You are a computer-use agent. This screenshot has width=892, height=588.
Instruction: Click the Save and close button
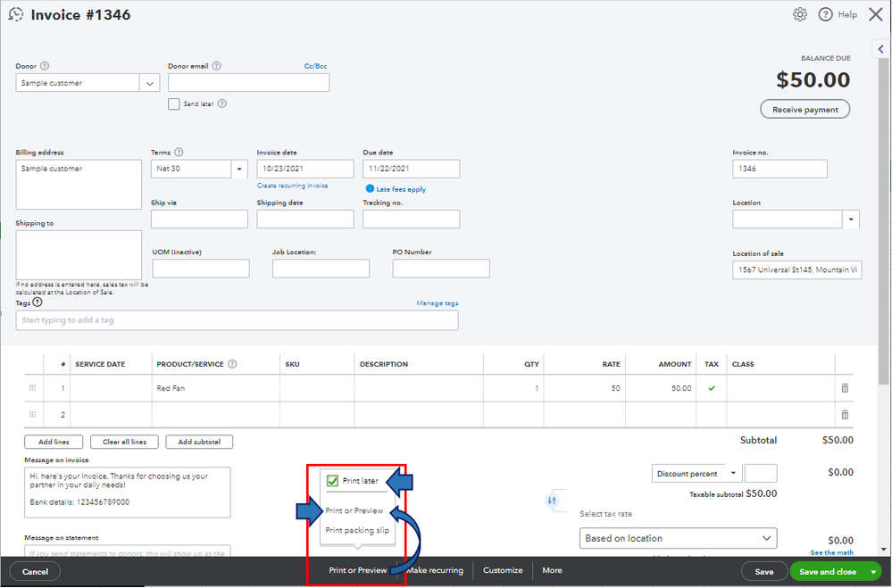828,572
